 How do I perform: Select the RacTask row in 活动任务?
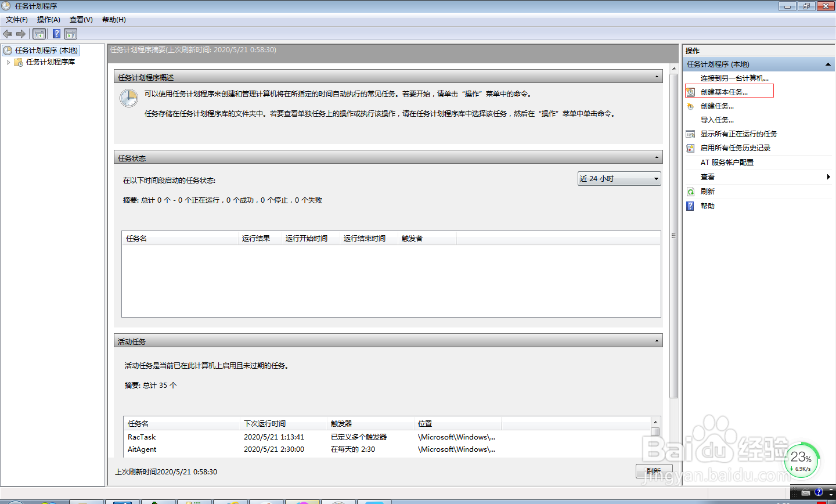pos(142,437)
